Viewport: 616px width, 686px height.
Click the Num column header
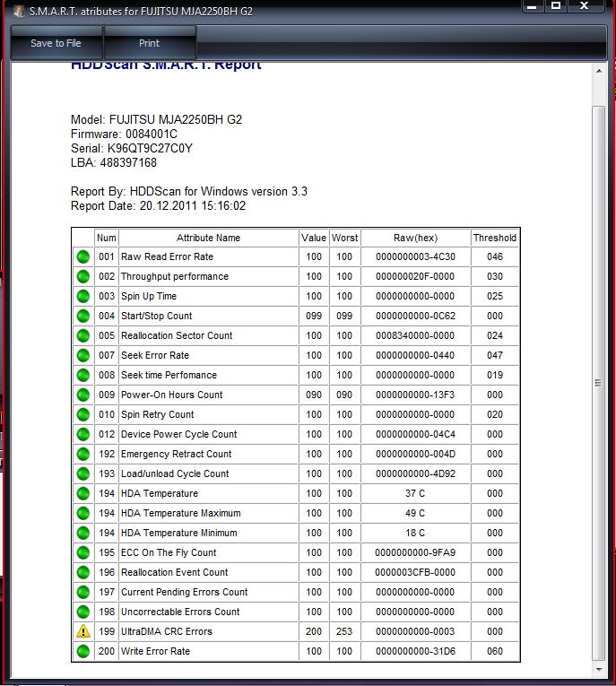click(107, 238)
